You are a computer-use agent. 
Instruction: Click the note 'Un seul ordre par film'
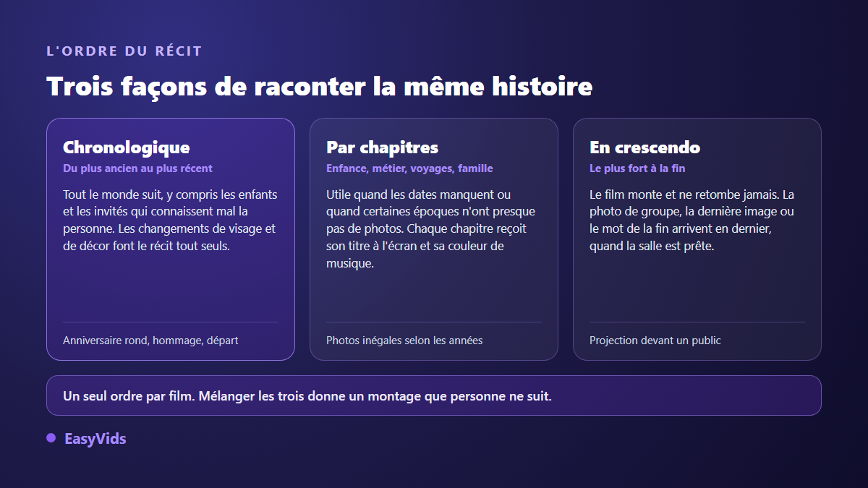[x=434, y=395]
